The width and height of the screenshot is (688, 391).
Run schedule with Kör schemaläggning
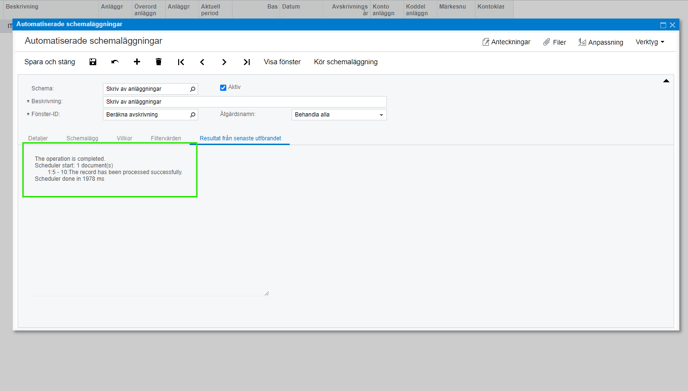[x=346, y=62]
